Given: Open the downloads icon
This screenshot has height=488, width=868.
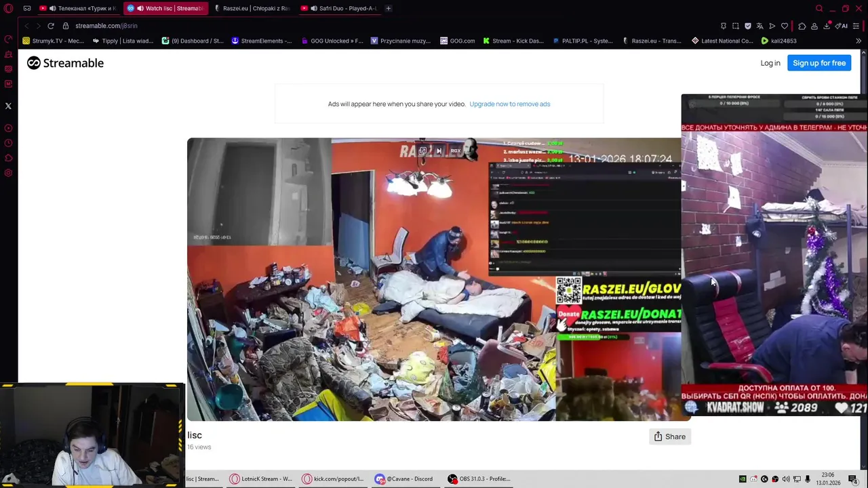Looking at the screenshot, I should click(x=827, y=26).
